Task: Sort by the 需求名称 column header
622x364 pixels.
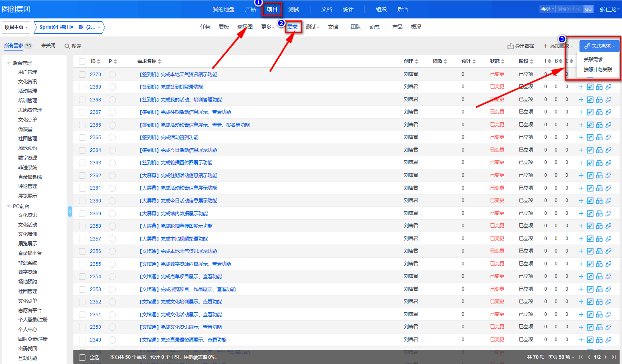Action: [x=149, y=61]
